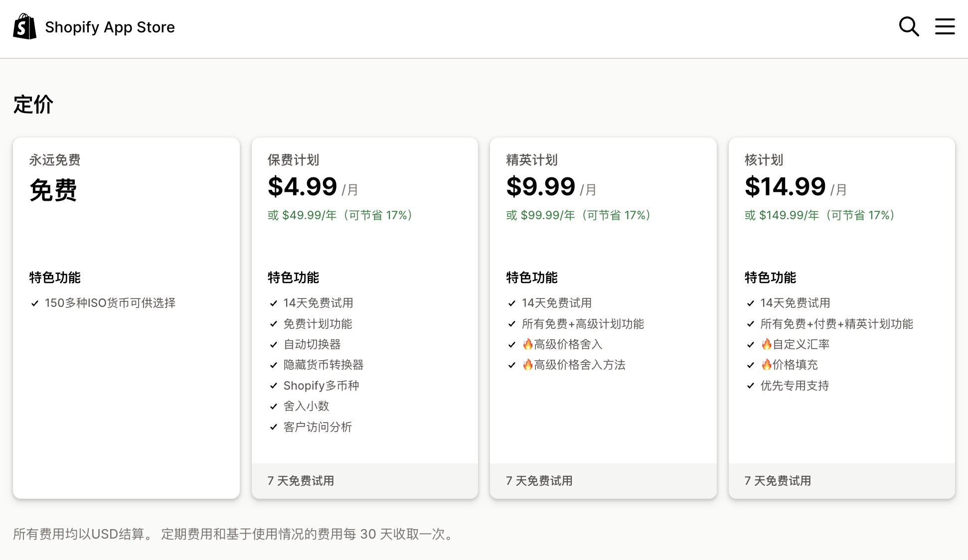The height and width of the screenshot is (560, 968).
Task: Click the checkmark beside 14天免费试用 in 精英计划
Action: (512, 302)
